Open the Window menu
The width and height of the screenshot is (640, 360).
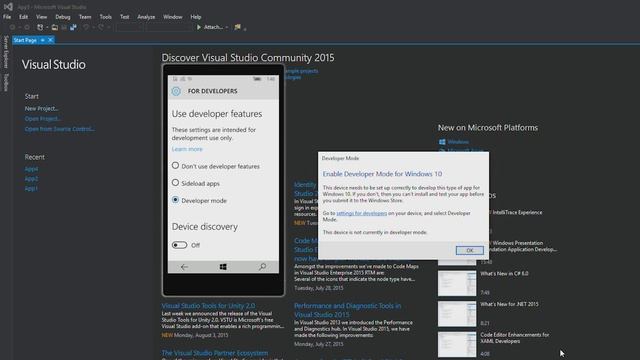173,17
